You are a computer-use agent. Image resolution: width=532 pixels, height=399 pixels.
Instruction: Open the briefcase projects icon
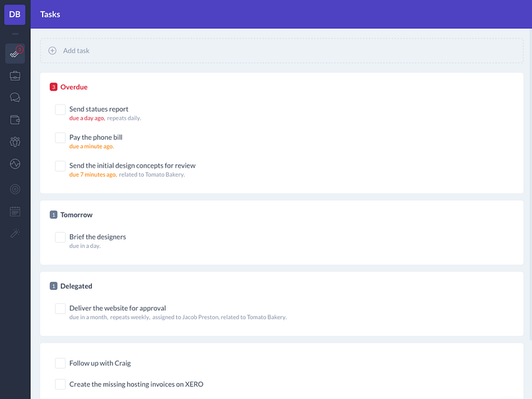(x=15, y=76)
